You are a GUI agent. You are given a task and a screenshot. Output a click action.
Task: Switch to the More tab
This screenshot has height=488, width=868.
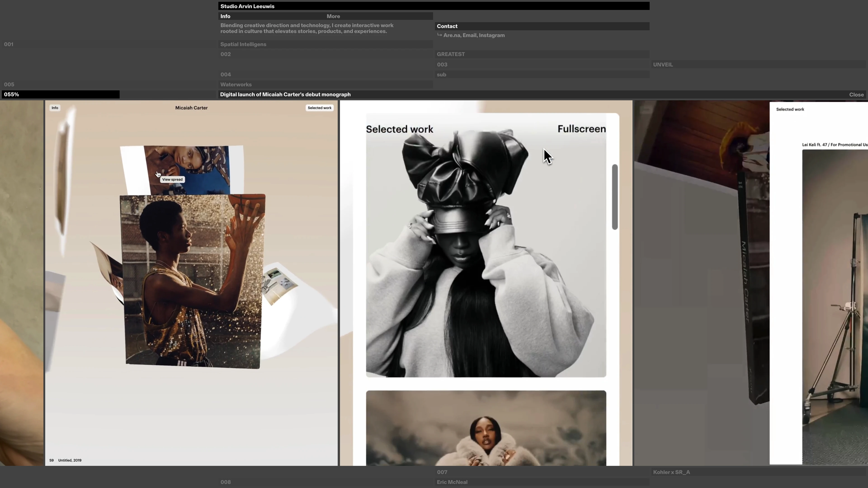(333, 16)
